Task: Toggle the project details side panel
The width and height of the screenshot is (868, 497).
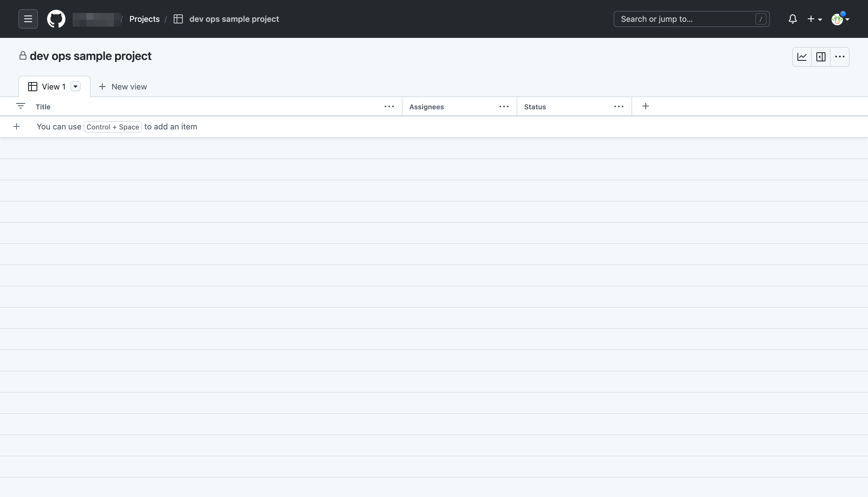Action: [821, 57]
